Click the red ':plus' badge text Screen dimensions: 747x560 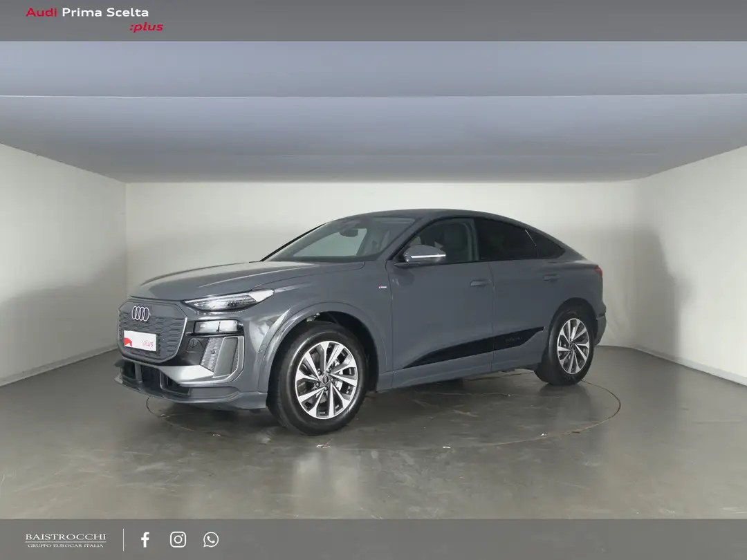tap(146, 28)
